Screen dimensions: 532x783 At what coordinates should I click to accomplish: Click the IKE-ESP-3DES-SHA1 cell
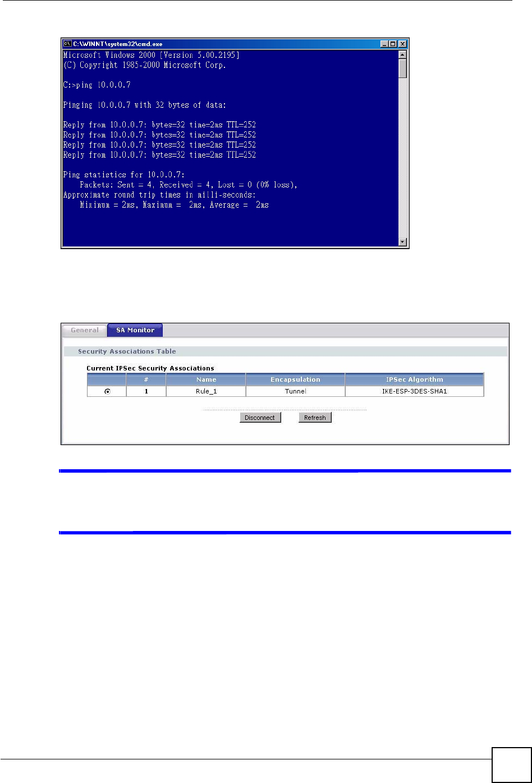coord(414,391)
